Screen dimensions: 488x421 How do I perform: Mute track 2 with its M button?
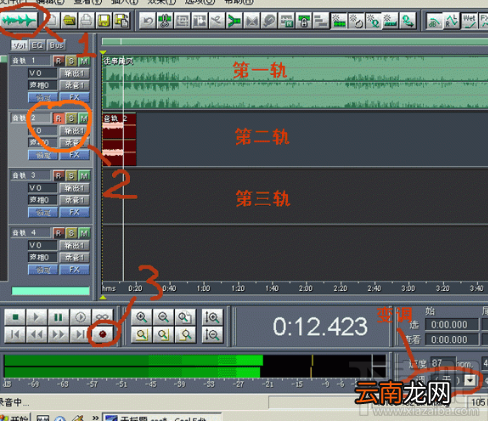pos(84,118)
